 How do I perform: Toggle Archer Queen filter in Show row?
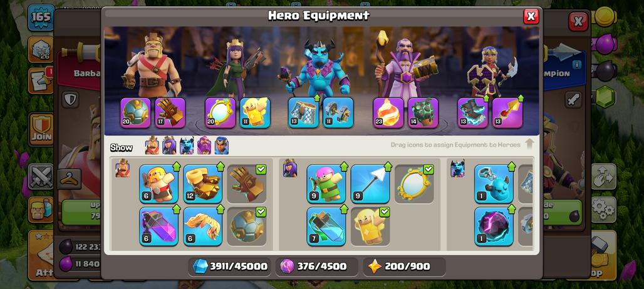tap(169, 146)
